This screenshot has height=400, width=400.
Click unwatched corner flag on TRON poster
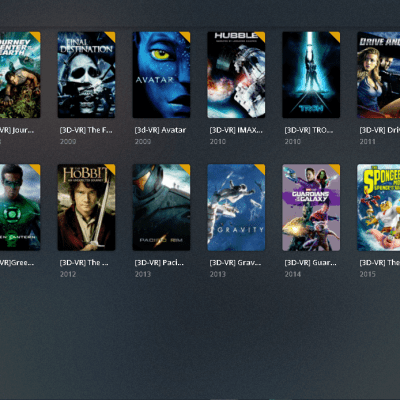point(336,36)
